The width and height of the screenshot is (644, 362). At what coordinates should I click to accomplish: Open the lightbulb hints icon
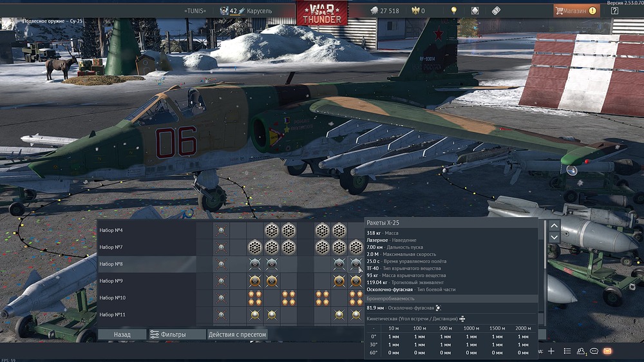(x=454, y=10)
